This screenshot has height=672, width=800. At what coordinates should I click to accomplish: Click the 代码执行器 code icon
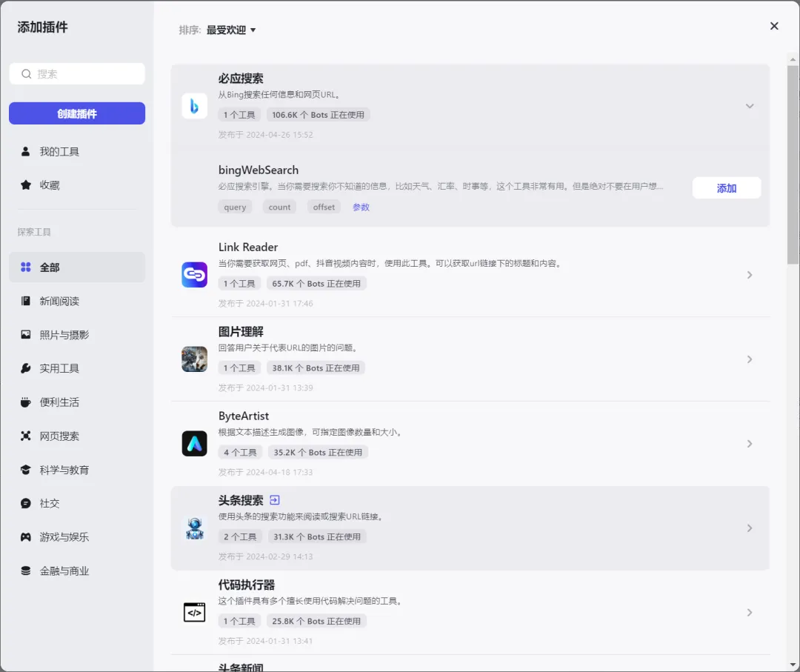(194, 613)
